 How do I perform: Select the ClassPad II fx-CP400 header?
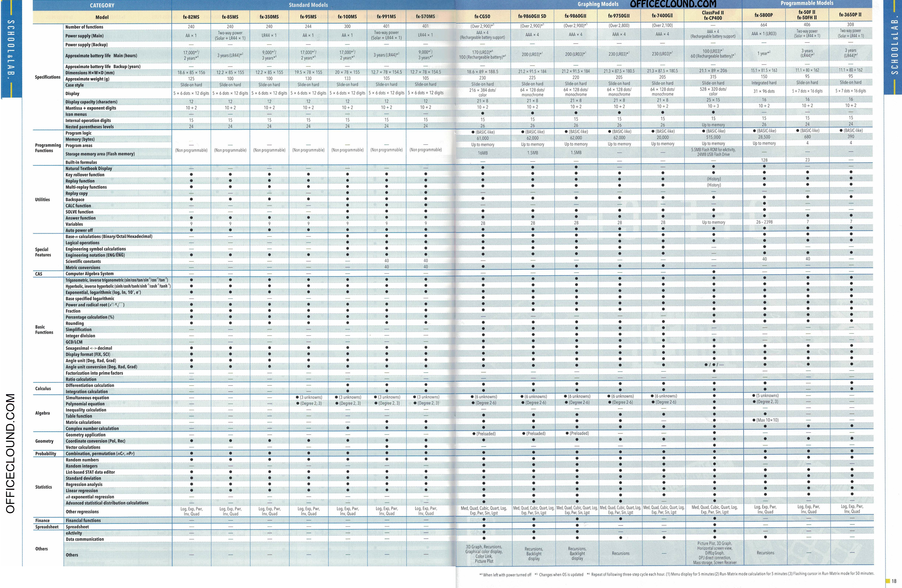tap(713, 15)
